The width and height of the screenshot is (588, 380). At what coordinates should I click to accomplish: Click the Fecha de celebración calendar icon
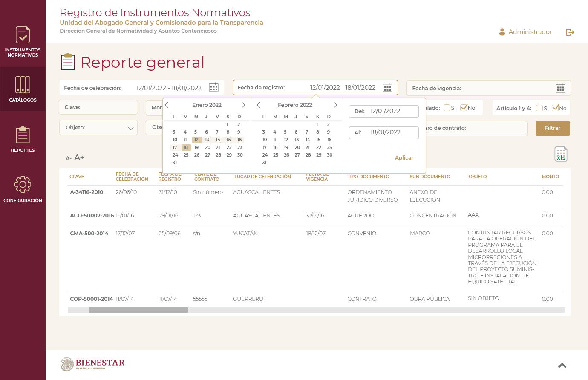[213, 88]
